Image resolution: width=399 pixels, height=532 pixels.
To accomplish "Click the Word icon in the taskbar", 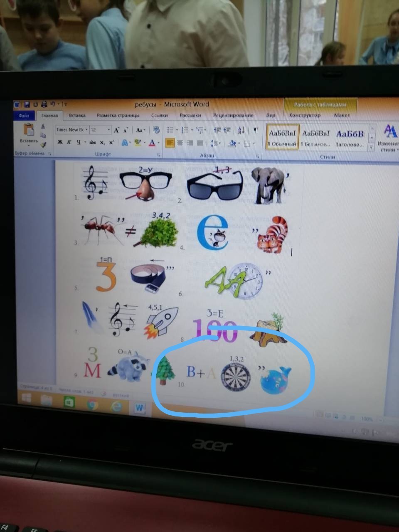I will (x=140, y=408).
